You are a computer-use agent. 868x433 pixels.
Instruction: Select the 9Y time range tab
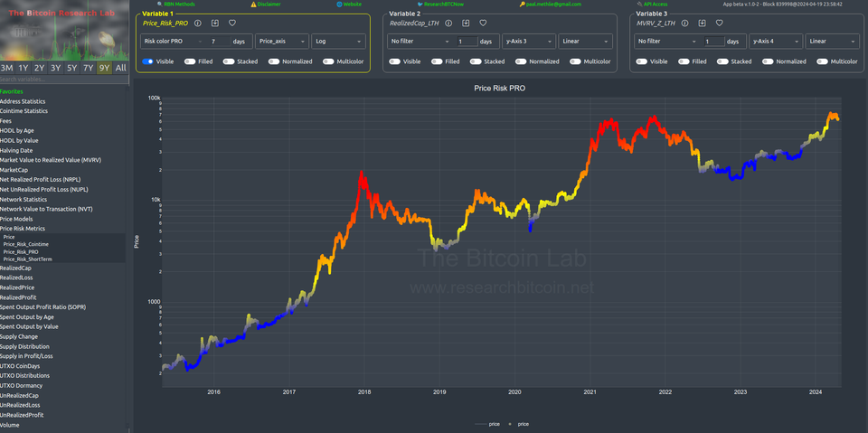pyautogui.click(x=104, y=68)
